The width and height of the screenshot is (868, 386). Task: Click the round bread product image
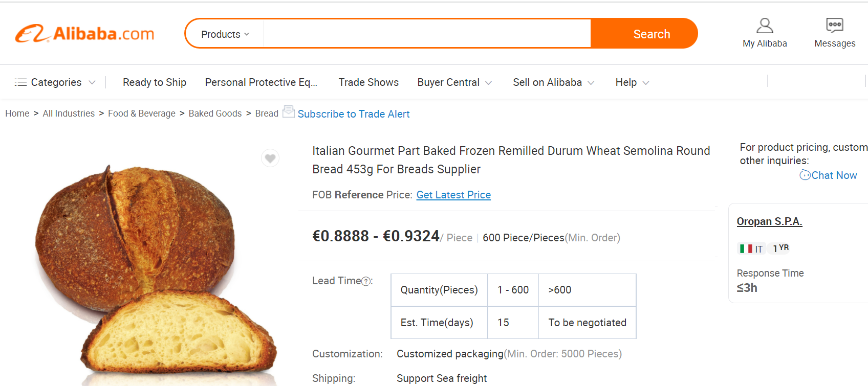154,271
